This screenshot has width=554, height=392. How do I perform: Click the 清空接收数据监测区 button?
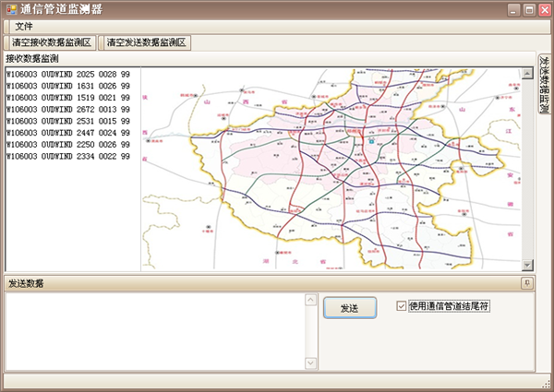(52, 42)
